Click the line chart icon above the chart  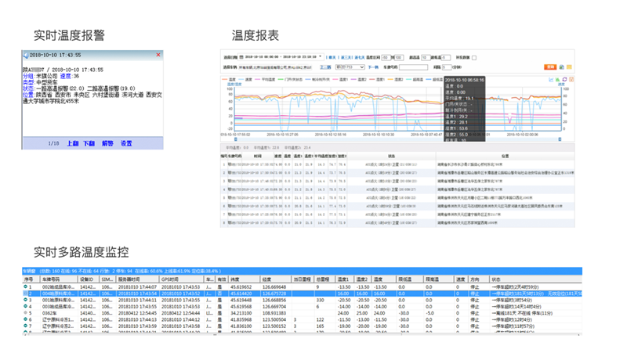coord(552,79)
